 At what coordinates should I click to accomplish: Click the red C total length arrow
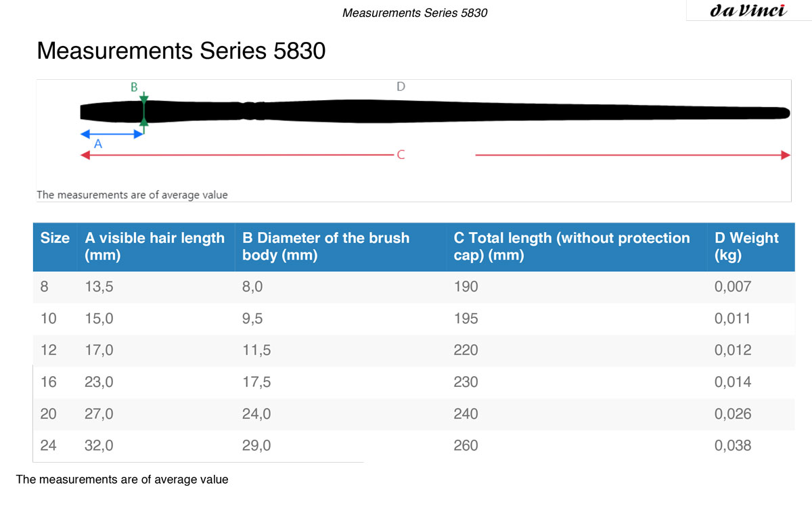point(435,155)
